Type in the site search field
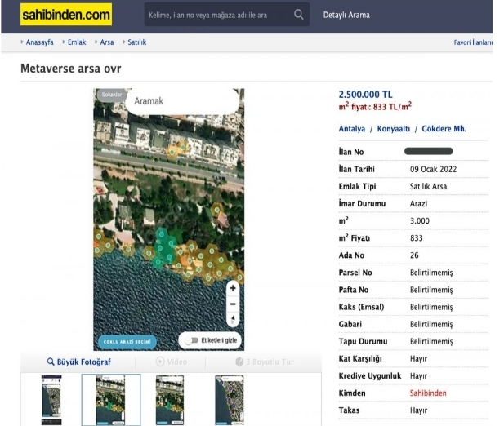Screen dimensions: 504x426 216,15
